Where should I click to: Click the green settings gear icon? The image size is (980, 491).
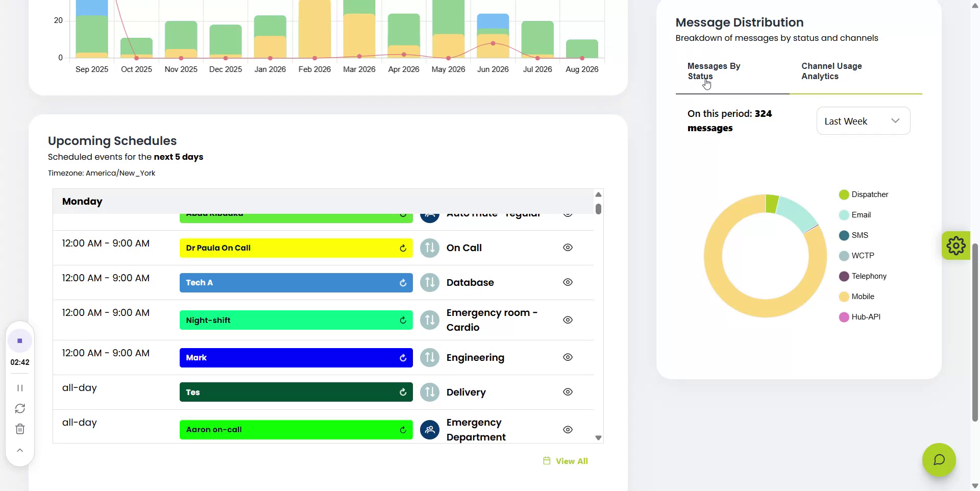pos(955,245)
